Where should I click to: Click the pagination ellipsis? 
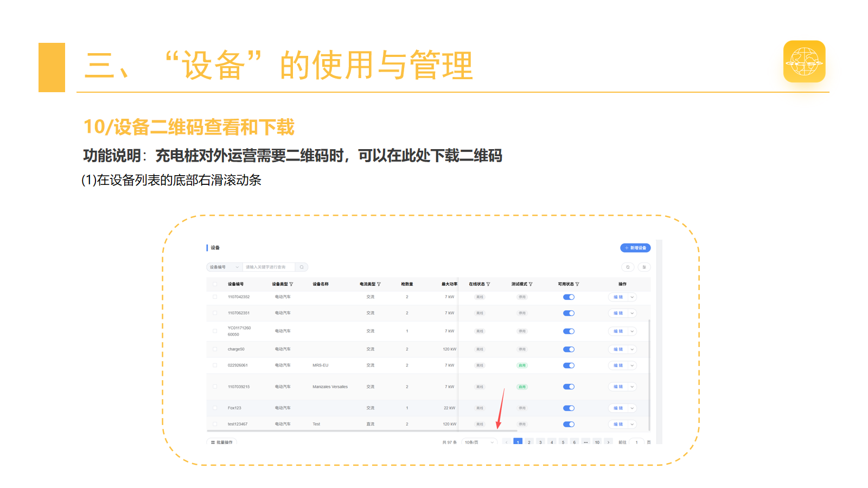click(x=586, y=442)
